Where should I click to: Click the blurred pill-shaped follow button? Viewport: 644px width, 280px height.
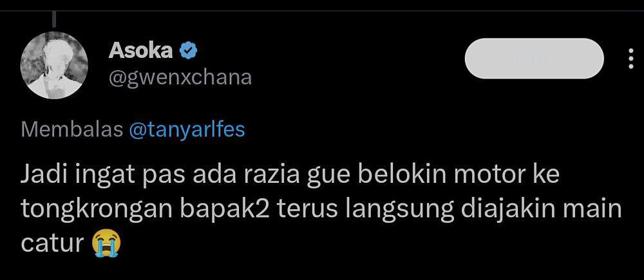pyautogui.click(x=535, y=59)
